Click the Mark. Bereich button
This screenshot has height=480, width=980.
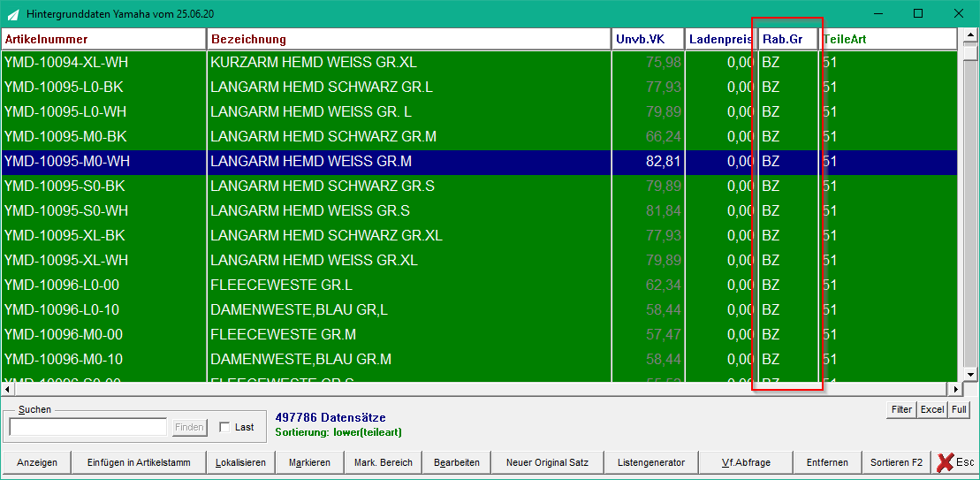pyautogui.click(x=384, y=462)
